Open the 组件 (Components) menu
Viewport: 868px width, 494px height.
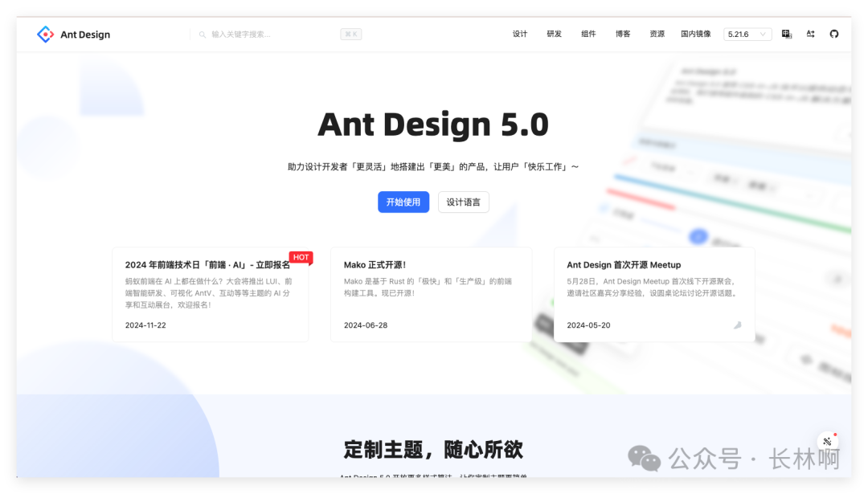[x=588, y=34]
